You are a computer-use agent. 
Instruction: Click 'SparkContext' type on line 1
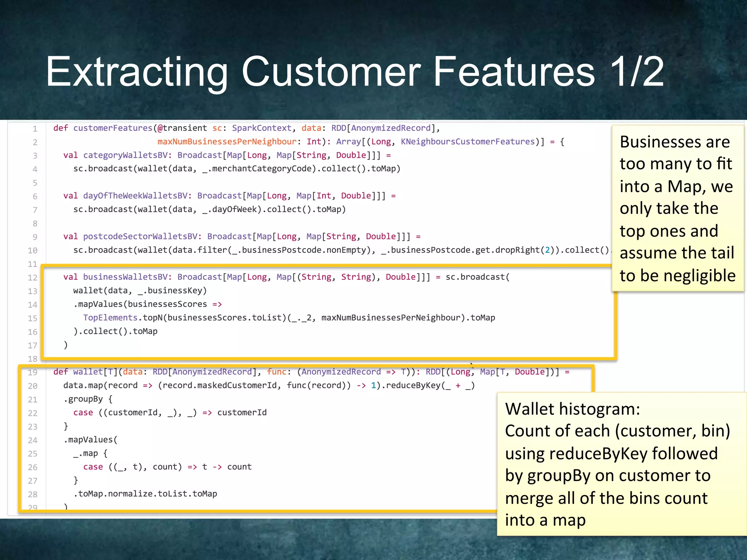(x=262, y=128)
